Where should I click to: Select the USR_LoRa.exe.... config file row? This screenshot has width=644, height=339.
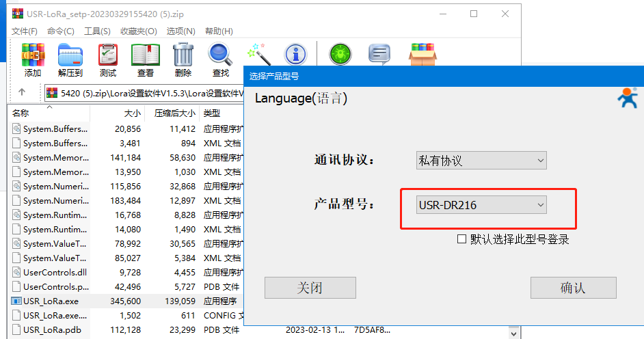pyautogui.click(x=126, y=315)
